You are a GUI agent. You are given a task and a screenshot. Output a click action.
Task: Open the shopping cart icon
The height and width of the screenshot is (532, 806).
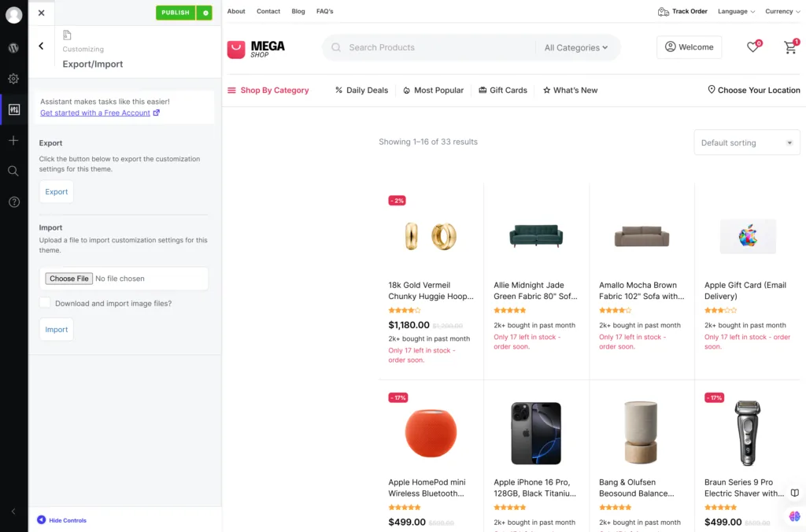(791, 46)
